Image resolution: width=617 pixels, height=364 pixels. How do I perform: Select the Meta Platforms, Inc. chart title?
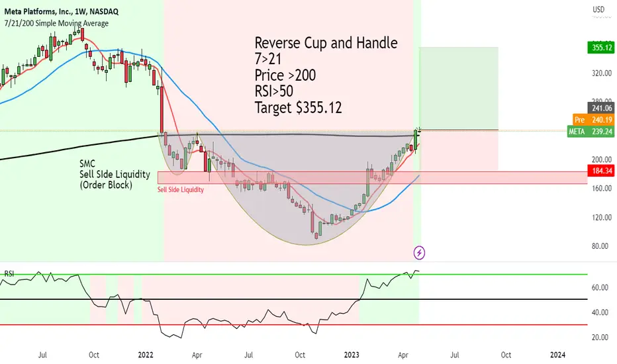click(x=62, y=11)
